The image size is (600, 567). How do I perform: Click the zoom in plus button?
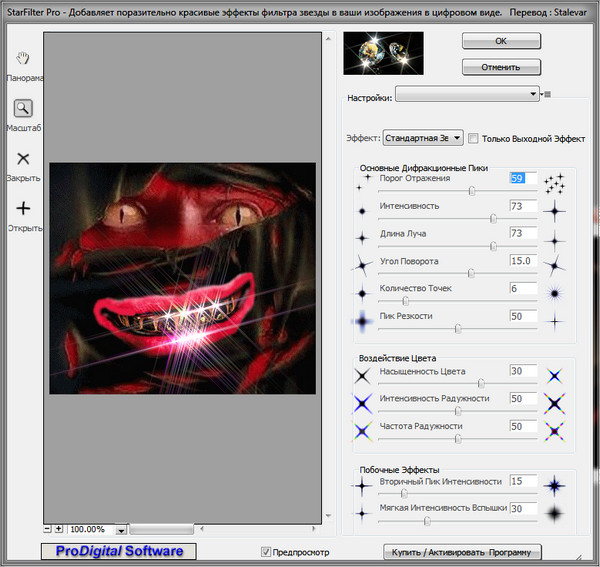click(x=59, y=528)
